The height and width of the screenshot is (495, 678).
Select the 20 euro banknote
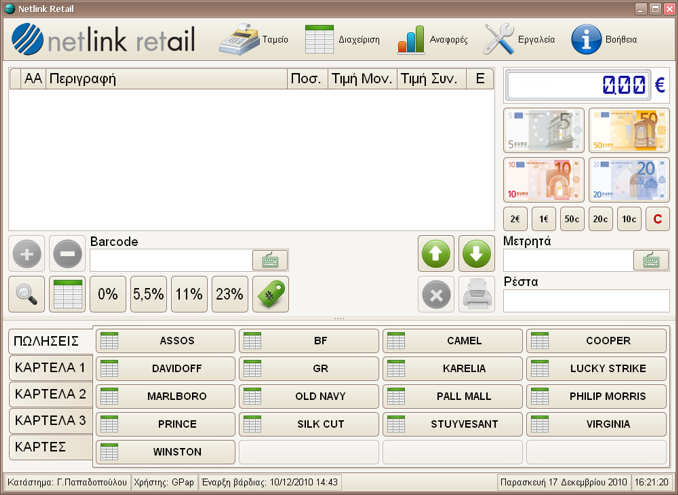coord(629,180)
